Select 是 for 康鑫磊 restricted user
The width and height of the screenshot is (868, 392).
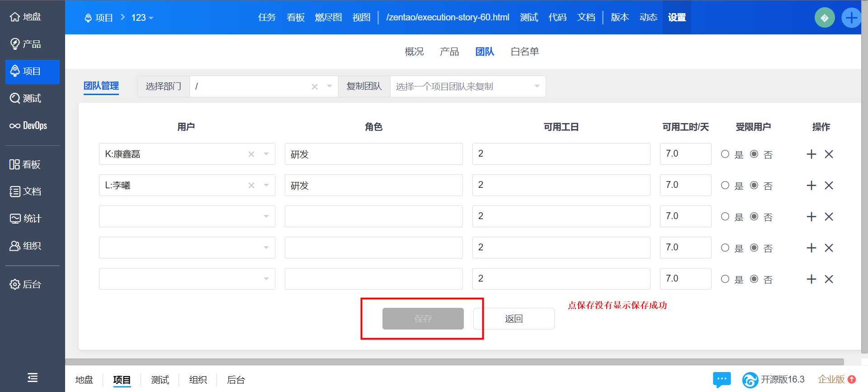[x=725, y=154]
